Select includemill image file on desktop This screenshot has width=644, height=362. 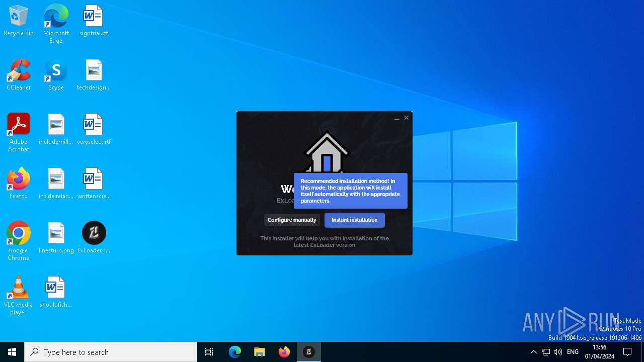coord(56,130)
